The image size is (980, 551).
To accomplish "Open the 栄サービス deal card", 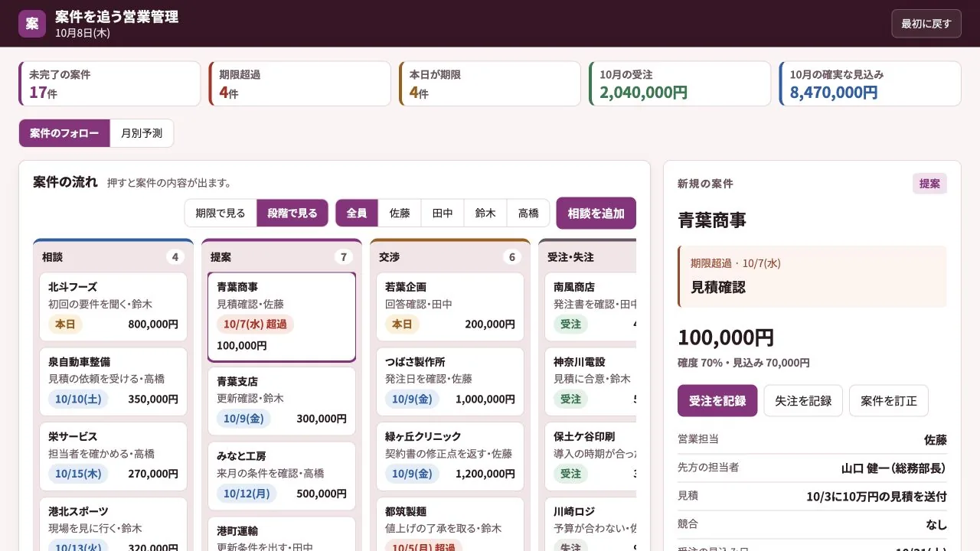I will pos(113,457).
